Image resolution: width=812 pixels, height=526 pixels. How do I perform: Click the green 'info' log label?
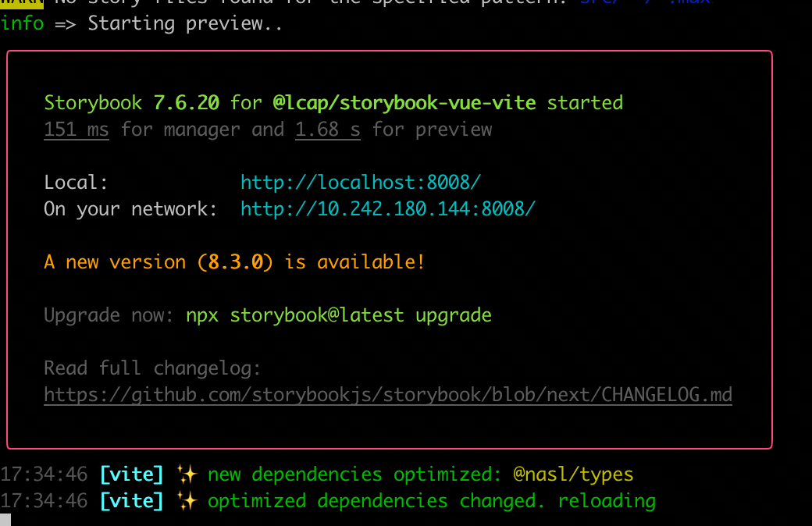point(23,23)
